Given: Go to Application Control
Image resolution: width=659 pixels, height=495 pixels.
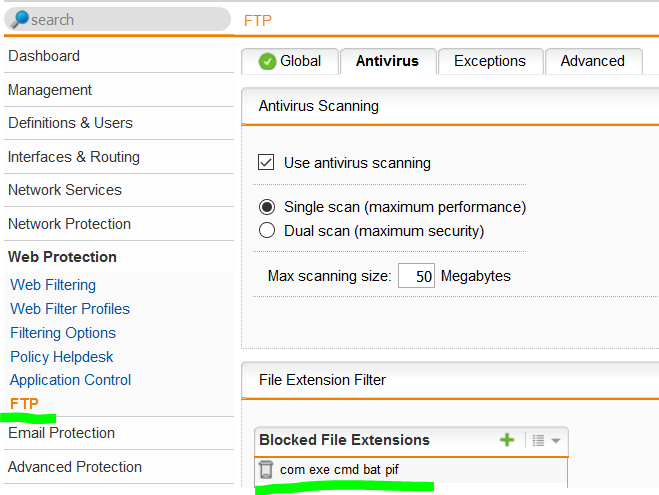Looking at the screenshot, I should pyautogui.click(x=71, y=380).
